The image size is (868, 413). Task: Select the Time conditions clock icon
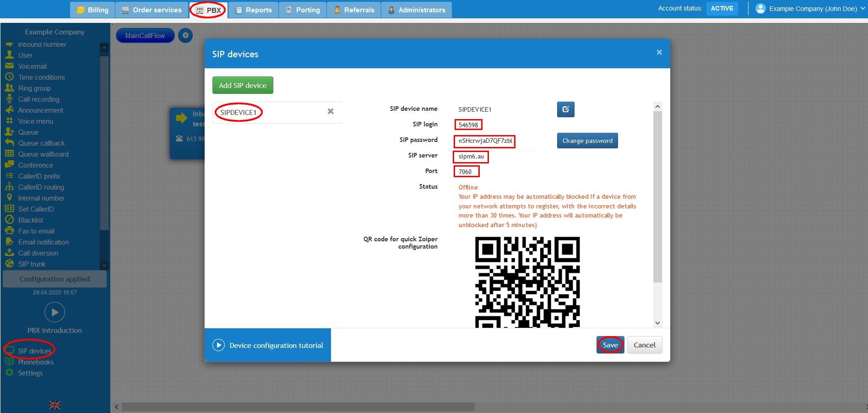(9, 77)
